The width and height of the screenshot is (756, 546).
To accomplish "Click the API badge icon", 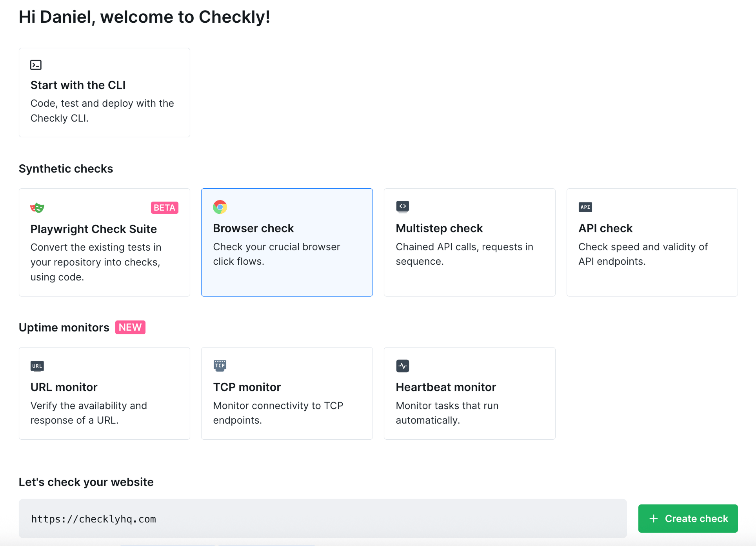I will [x=585, y=207].
